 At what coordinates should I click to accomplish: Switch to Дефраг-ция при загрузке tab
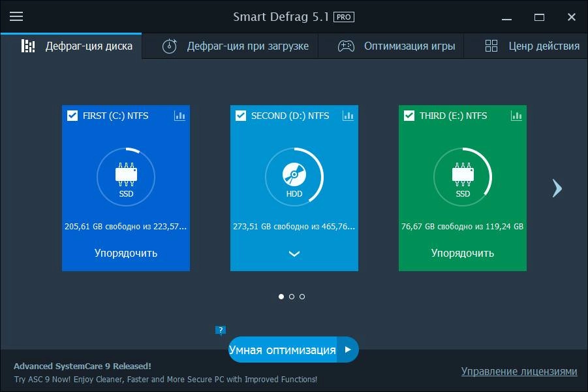pos(230,46)
